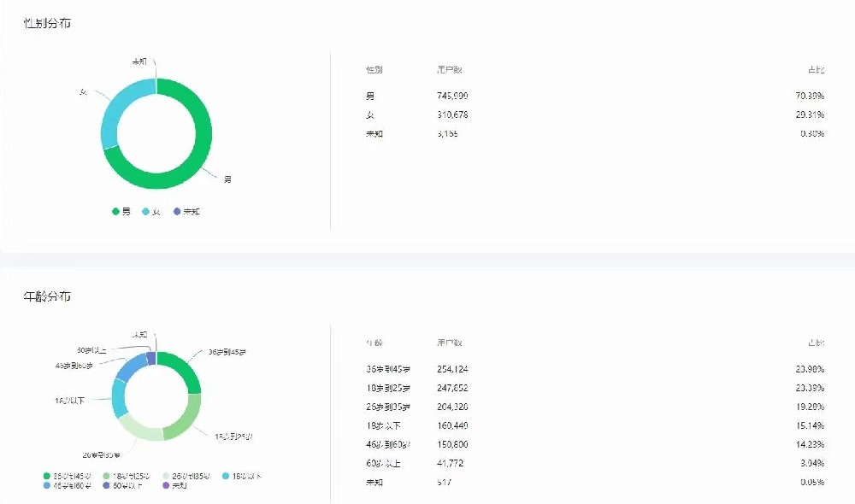
Task: Select the 36岁到45岁 row in age table
Action: (590, 369)
